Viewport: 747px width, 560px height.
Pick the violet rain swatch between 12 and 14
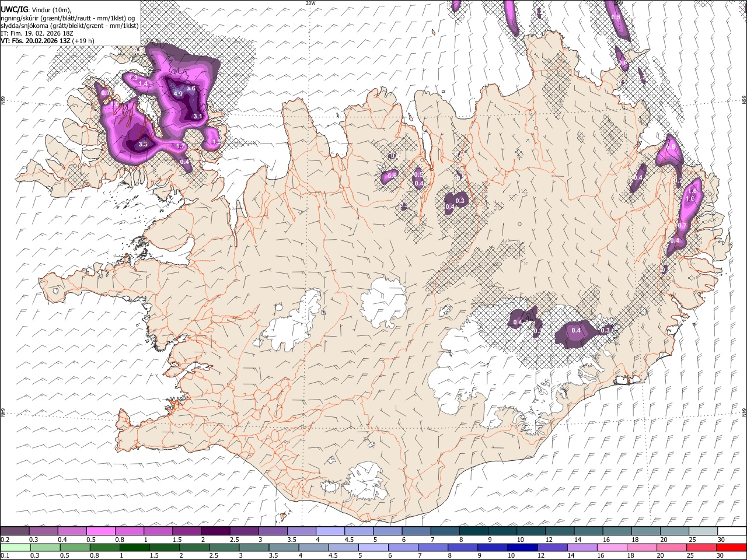click(552, 547)
